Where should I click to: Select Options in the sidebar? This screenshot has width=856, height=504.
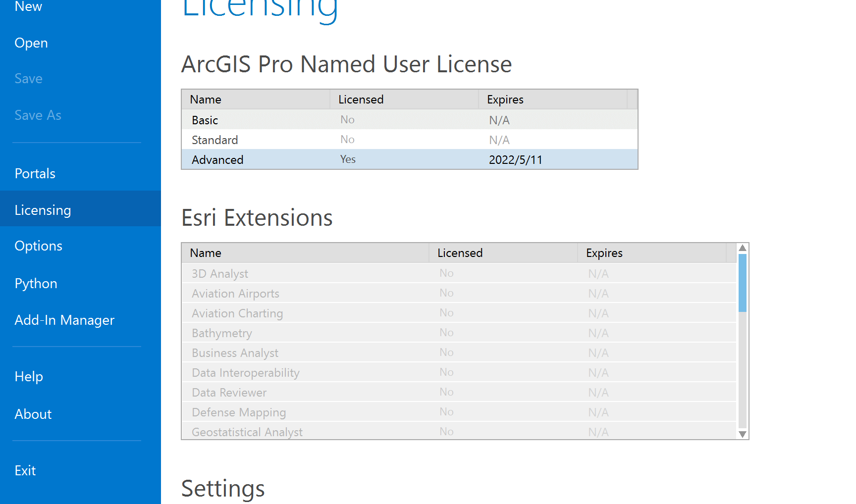(x=39, y=246)
